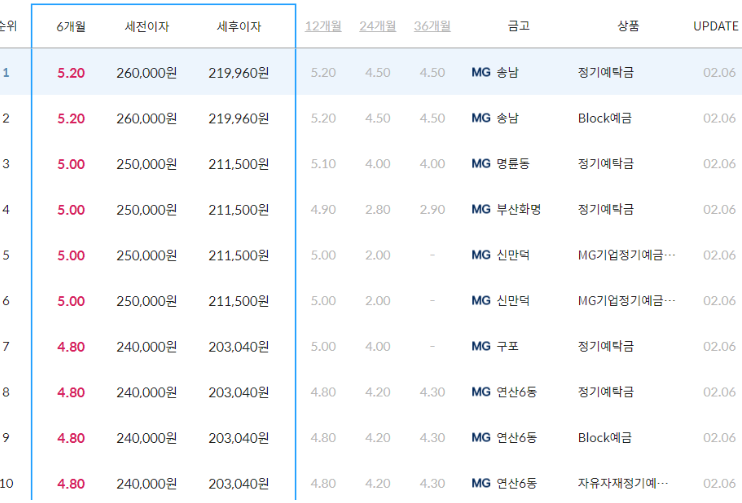Click the 4.90 rate of 부산화명
This screenshot has width=742, height=503.
pos(323,210)
